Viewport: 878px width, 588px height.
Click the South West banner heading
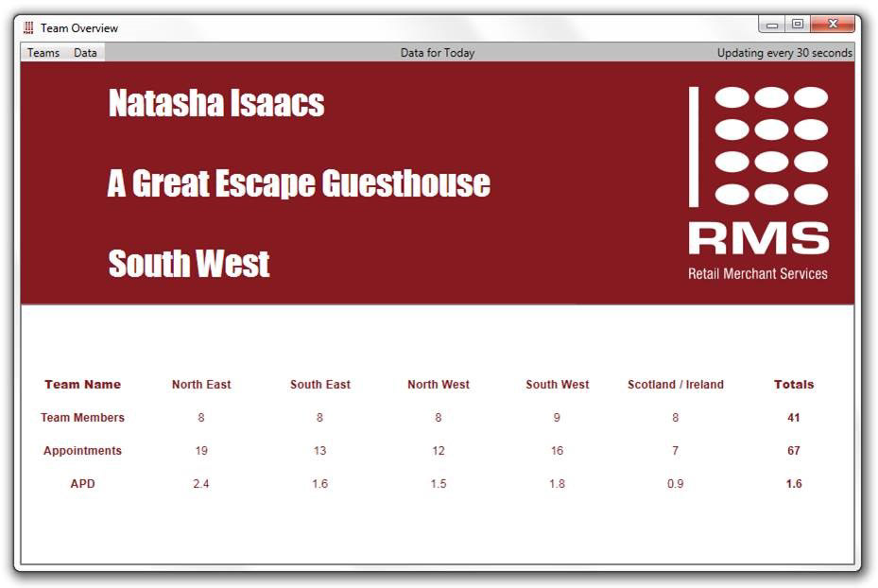coord(189,264)
